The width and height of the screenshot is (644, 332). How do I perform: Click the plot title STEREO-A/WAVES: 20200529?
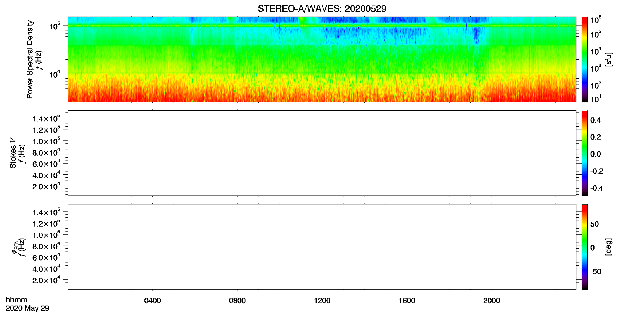322,9
